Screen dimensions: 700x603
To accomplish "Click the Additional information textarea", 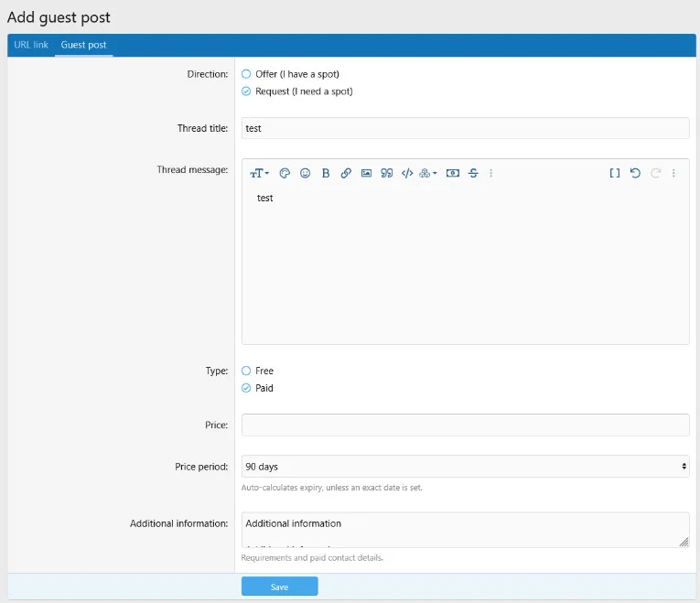I will pos(465,530).
